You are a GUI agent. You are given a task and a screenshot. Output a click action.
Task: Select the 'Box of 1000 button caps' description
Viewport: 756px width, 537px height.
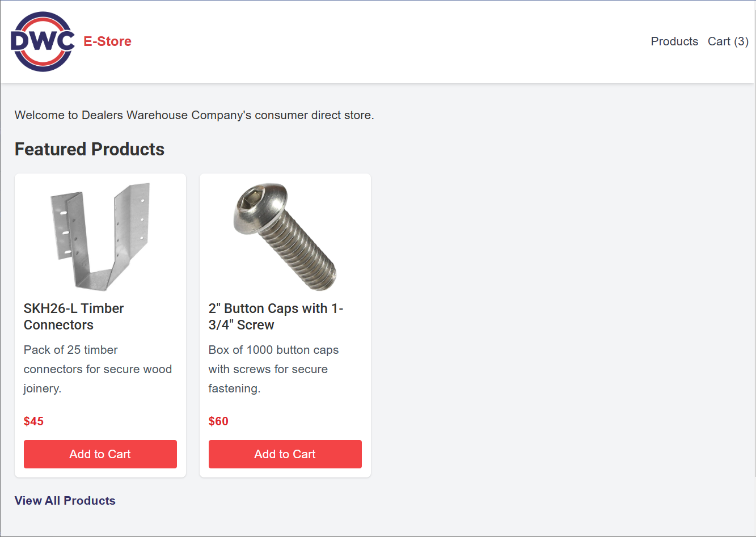[x=273, y=369]
